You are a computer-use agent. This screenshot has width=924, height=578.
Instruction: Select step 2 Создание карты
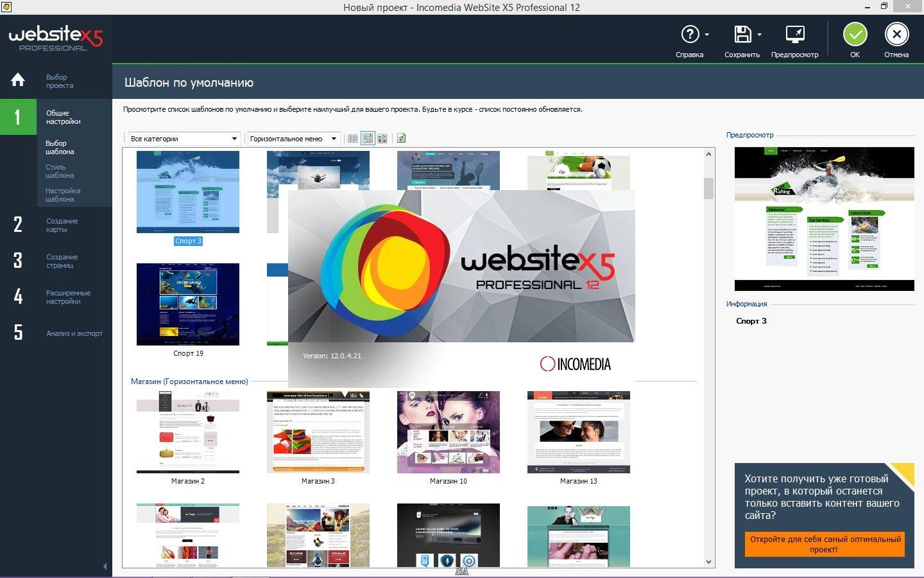(56, 225)
